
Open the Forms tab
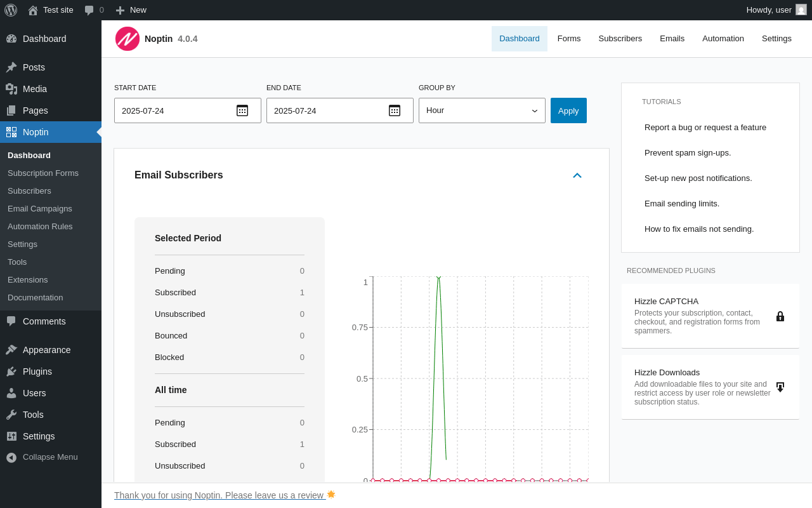point(569,39)
